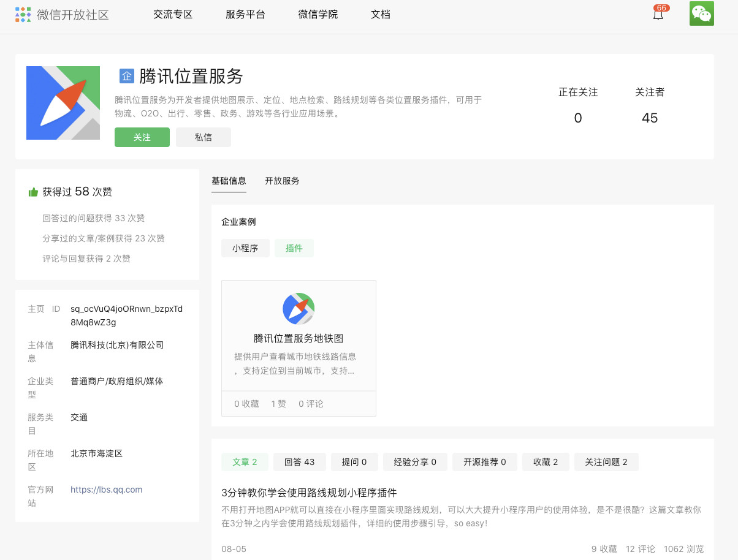
Task: Open the 交流专区 menu
Action: coord(173,14)
